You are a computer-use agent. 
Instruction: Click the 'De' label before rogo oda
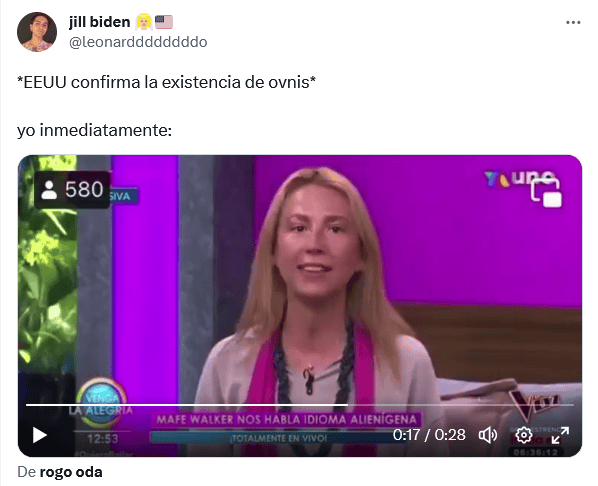(27, 472)
